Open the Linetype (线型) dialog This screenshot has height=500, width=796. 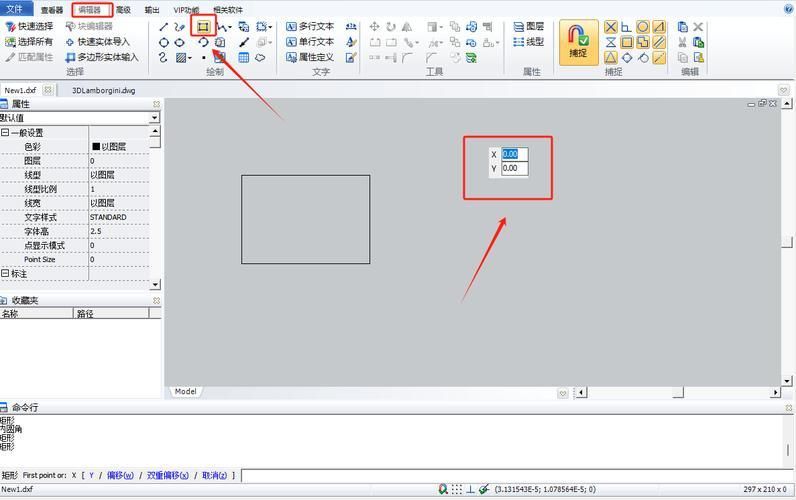coord(528,42)
